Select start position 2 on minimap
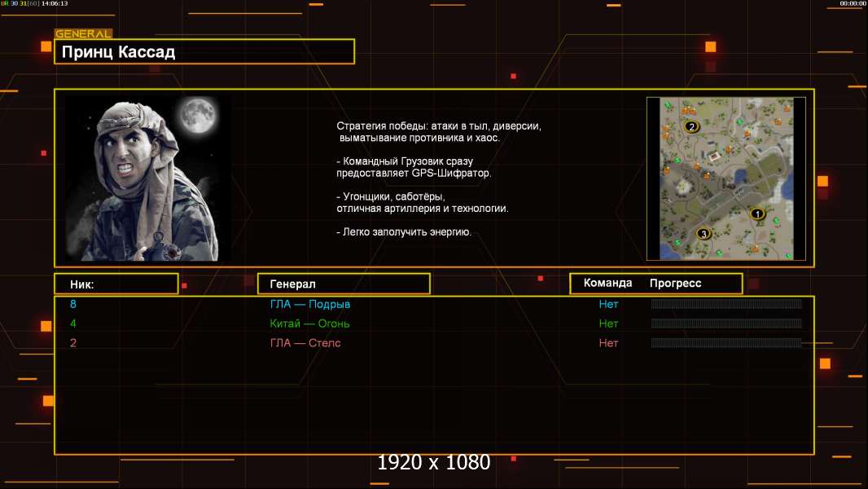This screenshot has height=489, width=868. [691, 127]
